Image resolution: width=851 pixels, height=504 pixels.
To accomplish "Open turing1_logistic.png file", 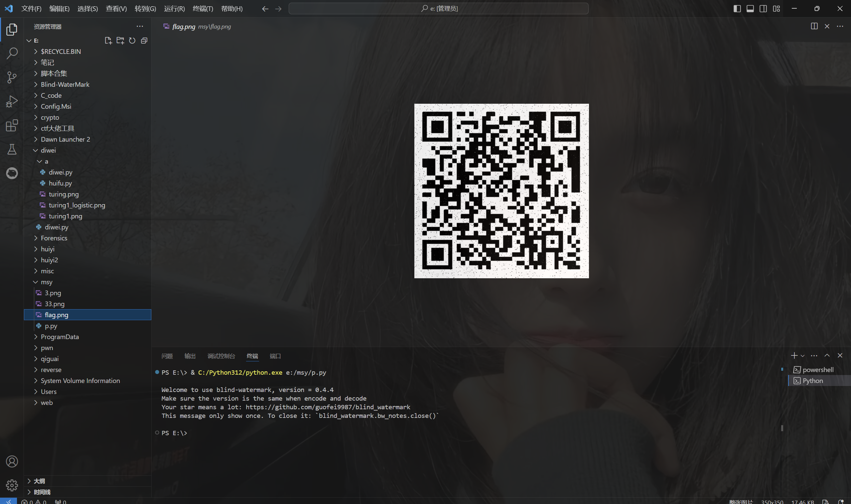I will point(87,205).
